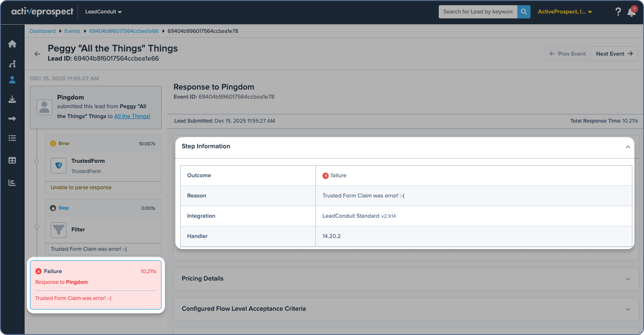
Task: Open the bulleted list sidebar icon
Action: point(12,138)
